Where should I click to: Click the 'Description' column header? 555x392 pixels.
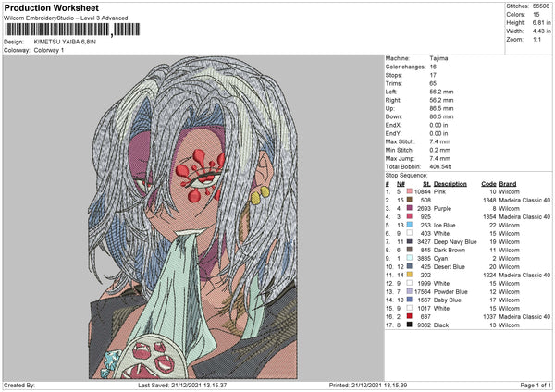point(450,184)
